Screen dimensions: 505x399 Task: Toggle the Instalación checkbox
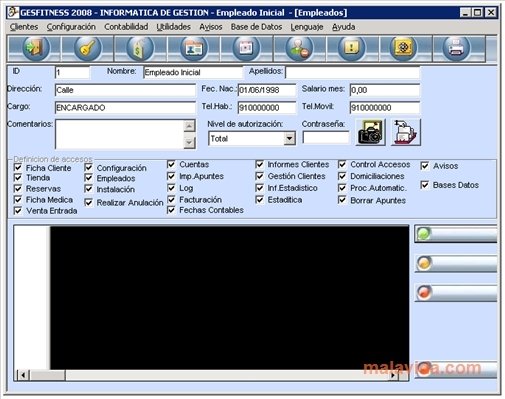88,189
